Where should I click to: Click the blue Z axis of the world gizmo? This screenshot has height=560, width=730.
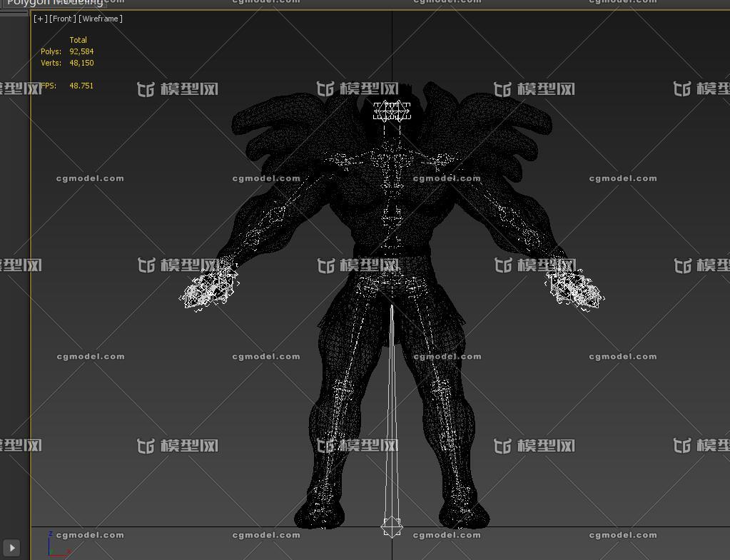click(x=50, y=541)
